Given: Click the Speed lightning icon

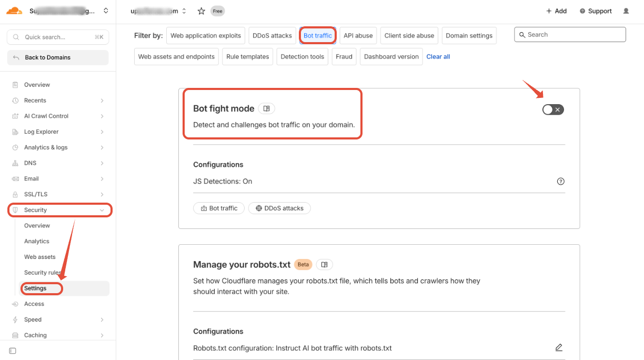Looking at the screenshot, I should [x=15, y=319].
